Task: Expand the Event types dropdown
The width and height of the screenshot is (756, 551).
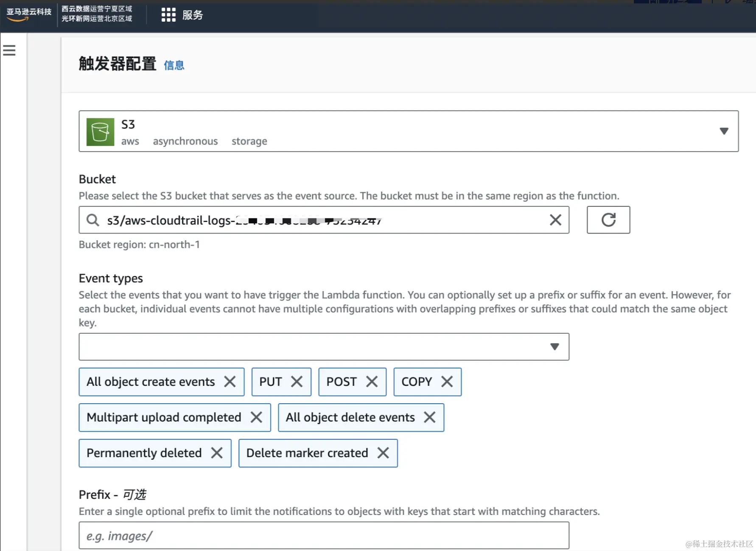Action: 324,347
